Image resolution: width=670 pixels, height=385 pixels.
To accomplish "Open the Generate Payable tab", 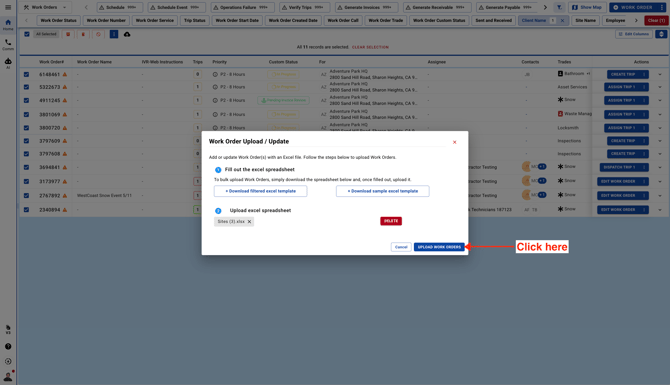I will click(x=507, y=7).
